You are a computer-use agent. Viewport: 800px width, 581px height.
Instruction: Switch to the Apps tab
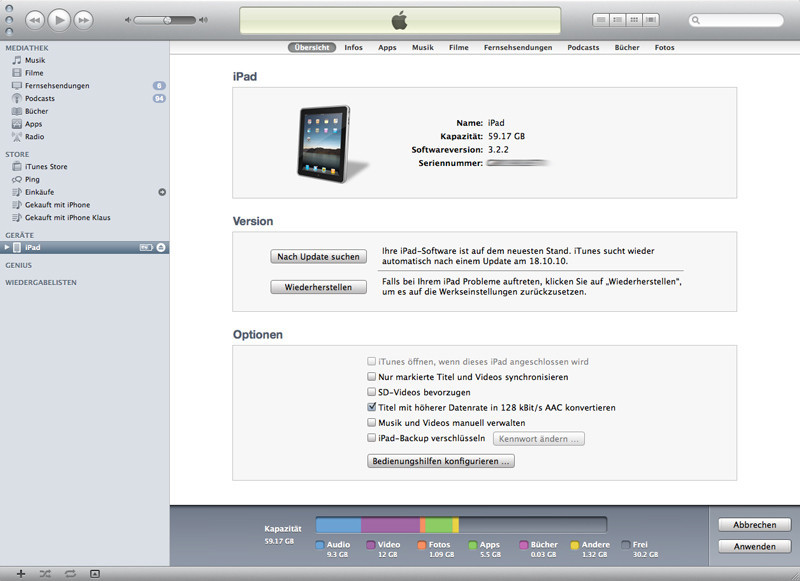click(x=387, y=47)
